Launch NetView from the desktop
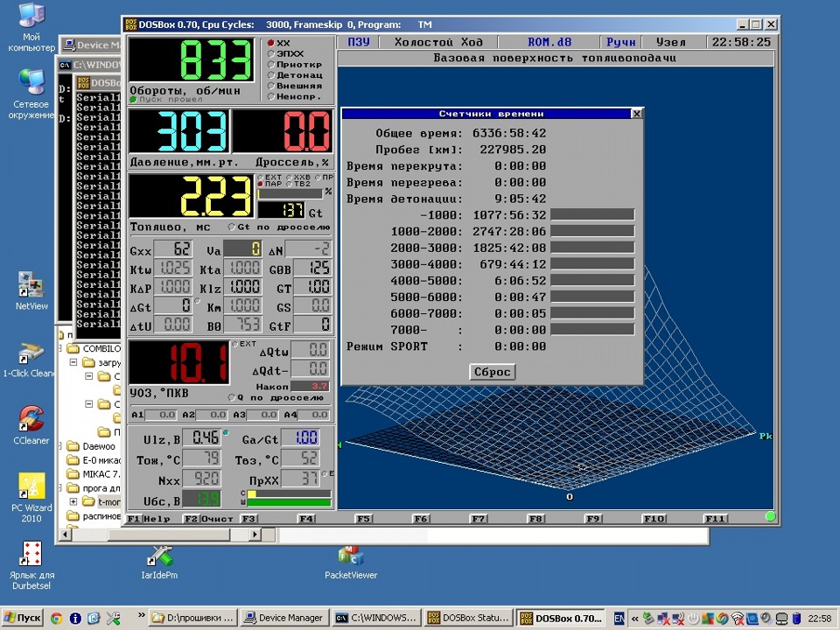This screenshot has height=630, width=840. pyautogui.click(x=31, y=286)
